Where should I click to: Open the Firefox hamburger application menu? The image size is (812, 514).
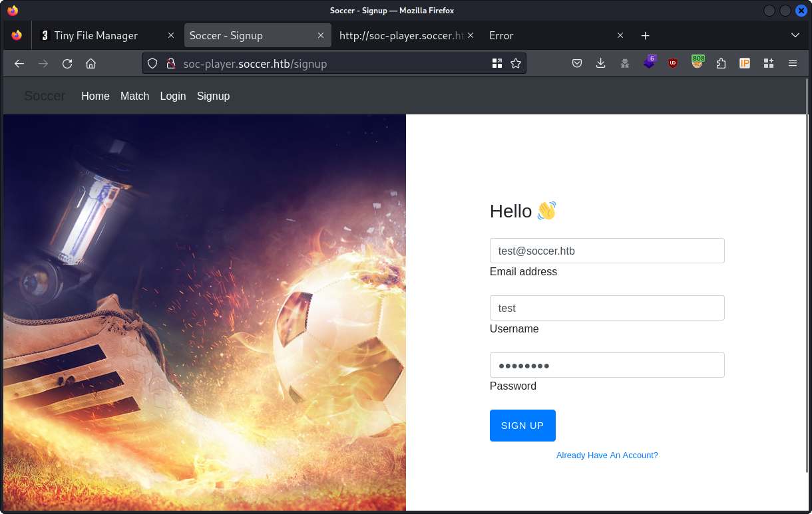(x=793, y=64)
